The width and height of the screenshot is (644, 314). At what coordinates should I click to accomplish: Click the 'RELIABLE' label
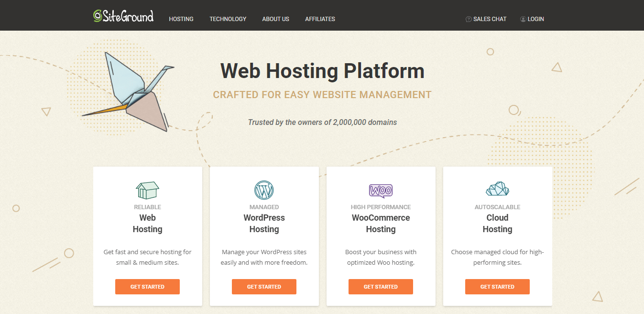tap(147, 207)
